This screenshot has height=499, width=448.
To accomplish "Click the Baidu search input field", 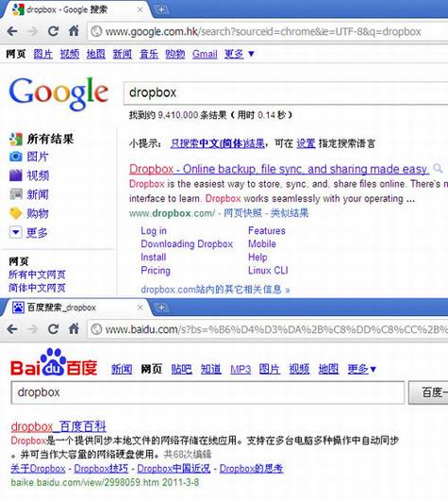I will pyautogui.click(x=207, y=392).
